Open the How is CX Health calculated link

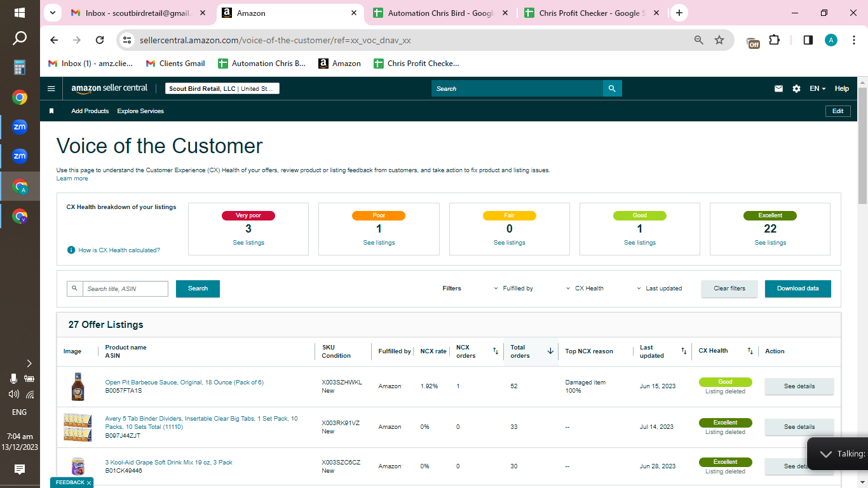119,250
